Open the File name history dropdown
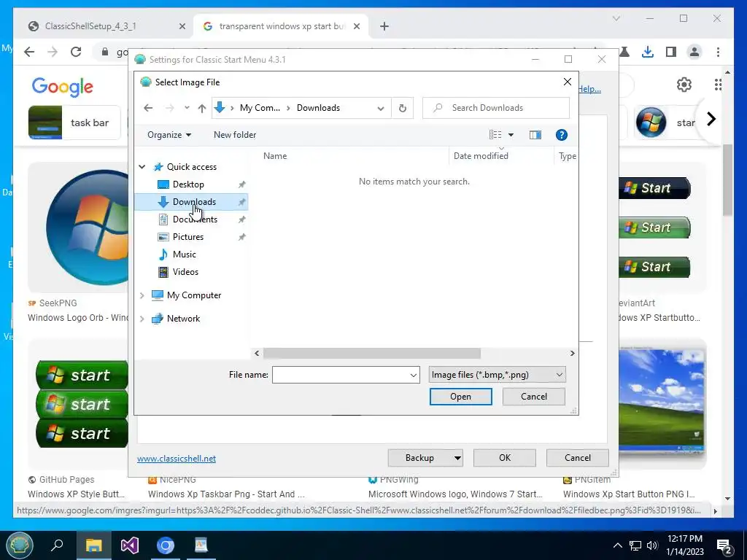747x560 pixels. click(x=414, y=376)
